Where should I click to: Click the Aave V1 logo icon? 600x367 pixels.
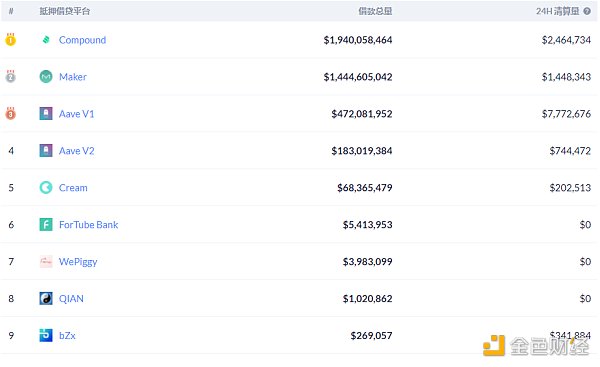click(x=46, y=114)
